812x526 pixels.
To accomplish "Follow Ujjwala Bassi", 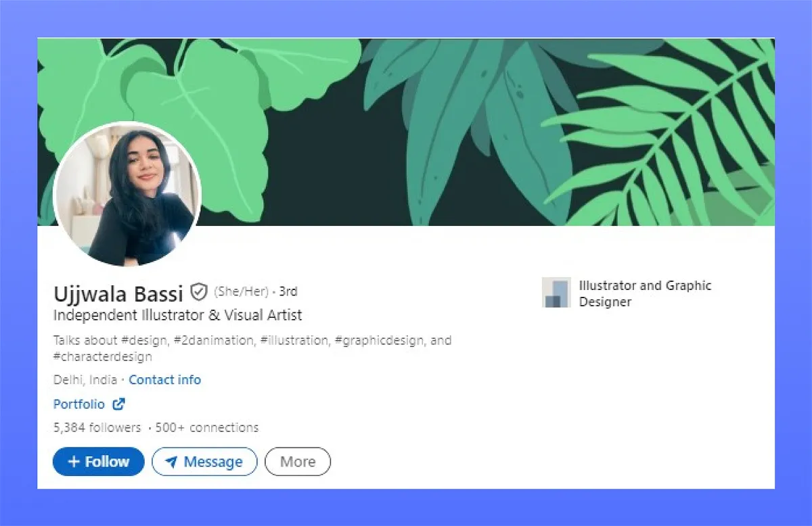I will click(99, 462).
